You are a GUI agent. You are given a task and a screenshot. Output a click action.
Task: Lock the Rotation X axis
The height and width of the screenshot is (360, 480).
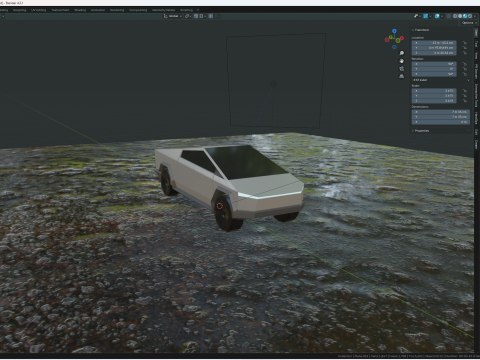click(465, 64)
